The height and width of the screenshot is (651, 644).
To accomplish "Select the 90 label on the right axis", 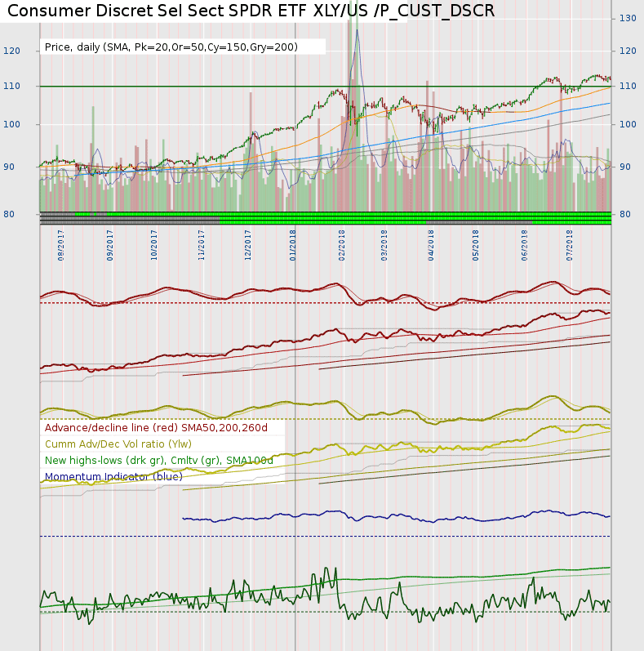I will 625,167.
